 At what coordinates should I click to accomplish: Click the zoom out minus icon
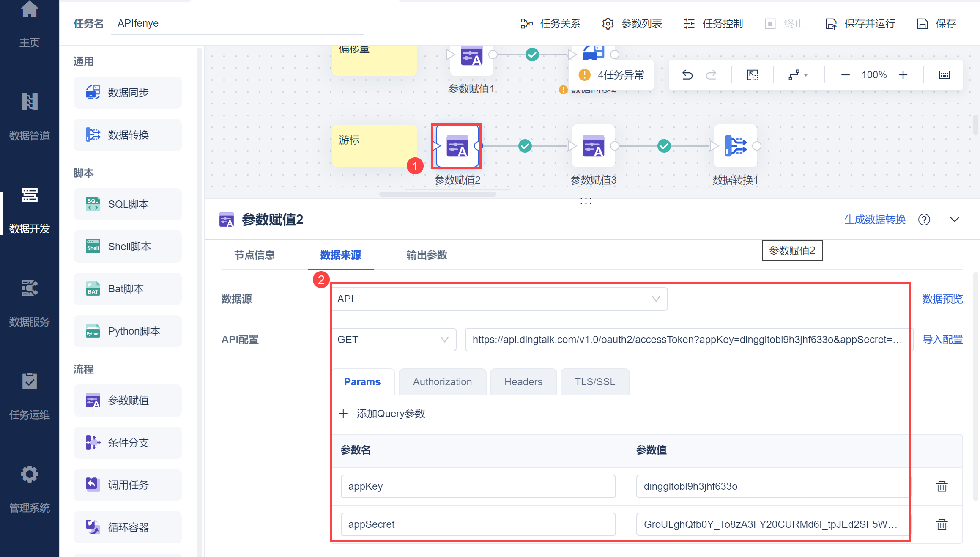(x=845, y=75)
